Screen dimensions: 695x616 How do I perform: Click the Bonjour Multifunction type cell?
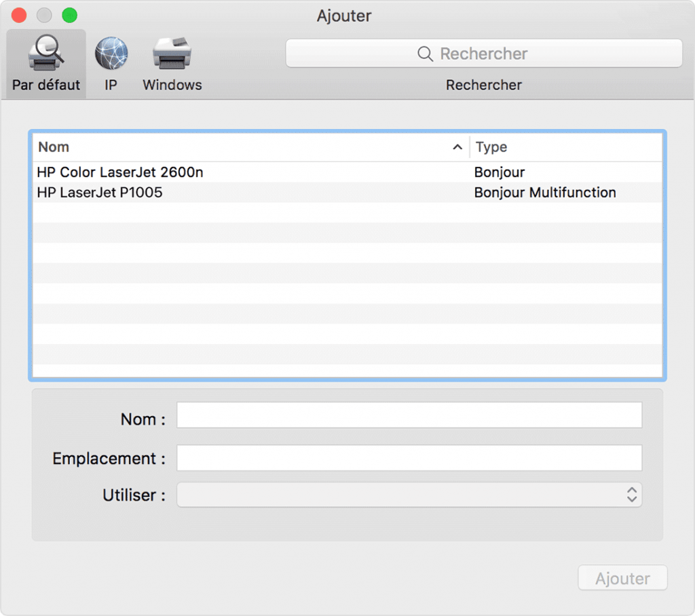coord(545,193)
